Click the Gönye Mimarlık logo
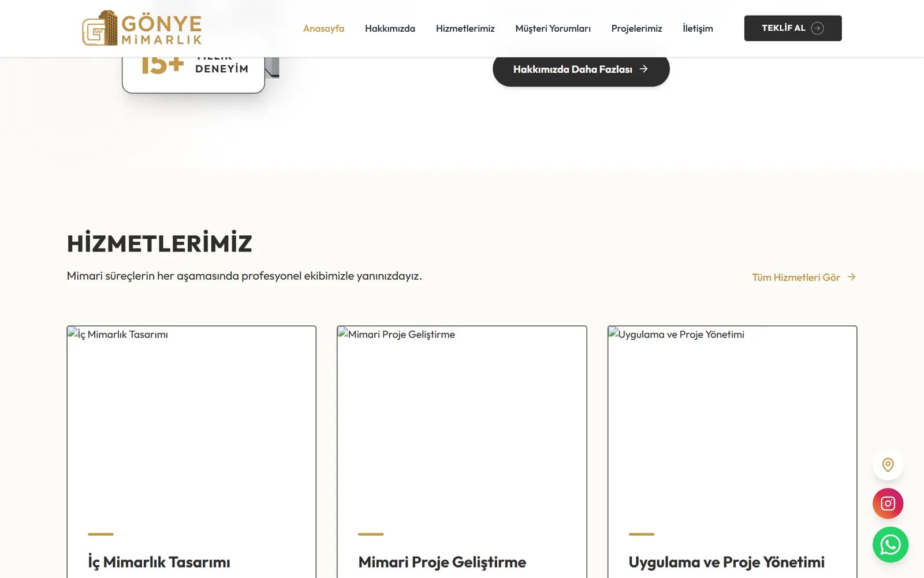Image resolution: width=924 pixels, height=578 pixels. 142,28
